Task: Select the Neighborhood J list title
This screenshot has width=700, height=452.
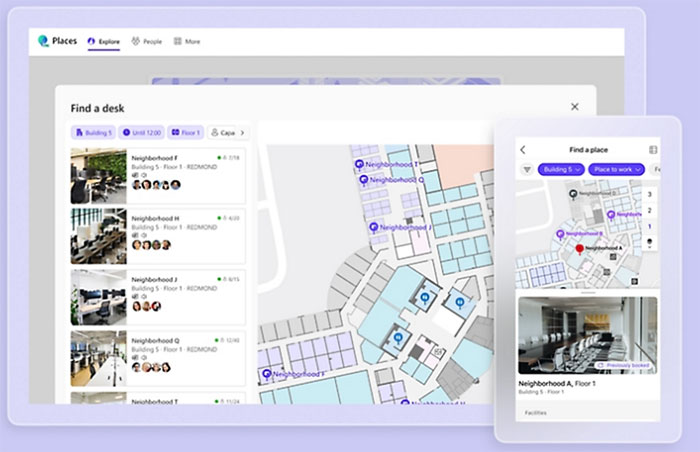Action: (x=154, y=280)
